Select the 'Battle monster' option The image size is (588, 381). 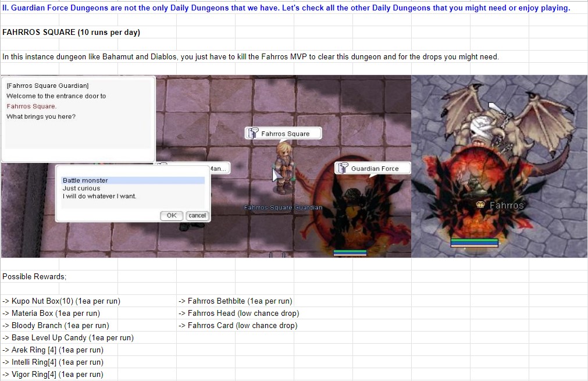coord(133,180)
